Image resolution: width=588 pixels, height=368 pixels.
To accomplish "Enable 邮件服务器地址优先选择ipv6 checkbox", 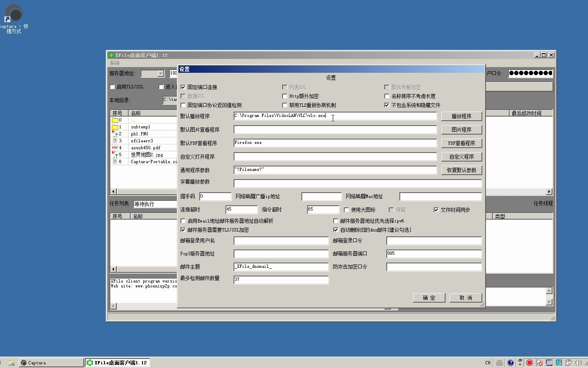I will click(336, 221).
